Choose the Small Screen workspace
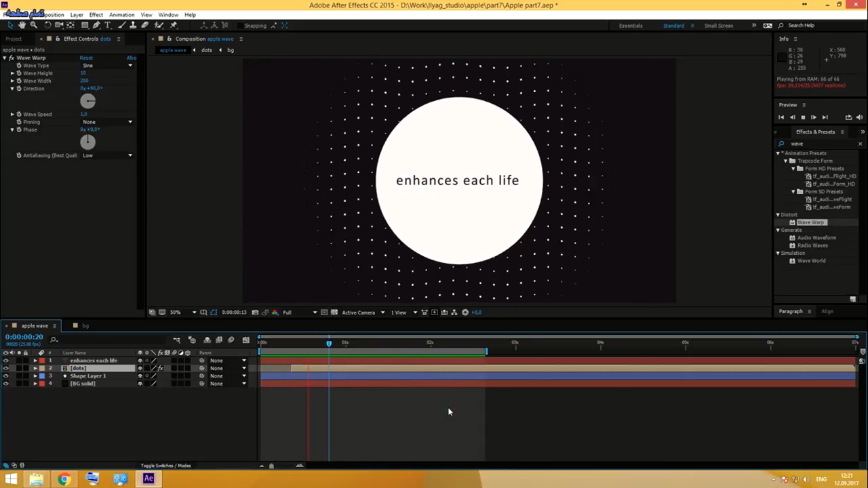This screenshot has width=868, height=488. click(719, 26)
